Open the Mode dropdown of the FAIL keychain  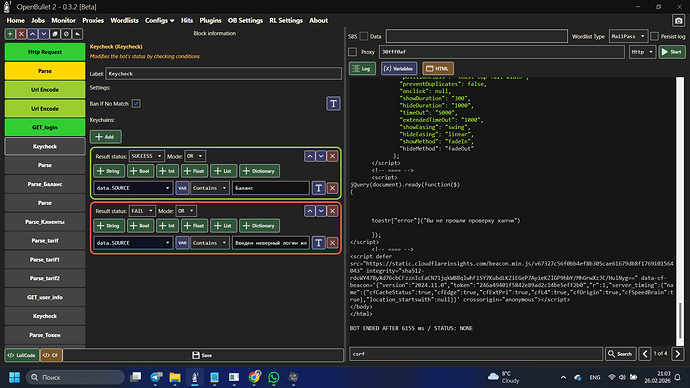tap(186, 211)
